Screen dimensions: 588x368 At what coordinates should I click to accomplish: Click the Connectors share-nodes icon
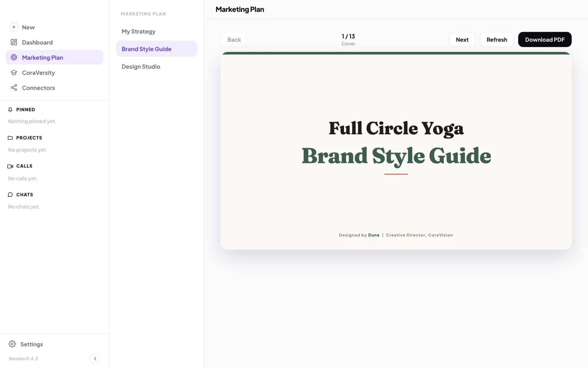click(14, 88)
